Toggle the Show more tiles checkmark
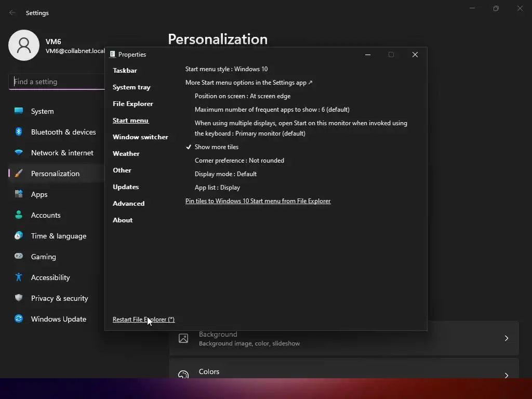The height and width of the screenshot is (399, 532). [189, 147]
